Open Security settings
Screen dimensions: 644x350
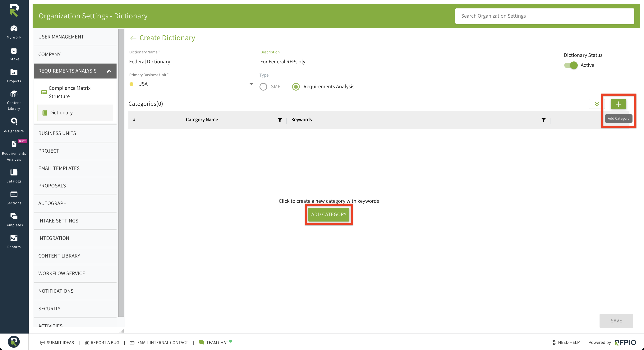click(75, 309)
